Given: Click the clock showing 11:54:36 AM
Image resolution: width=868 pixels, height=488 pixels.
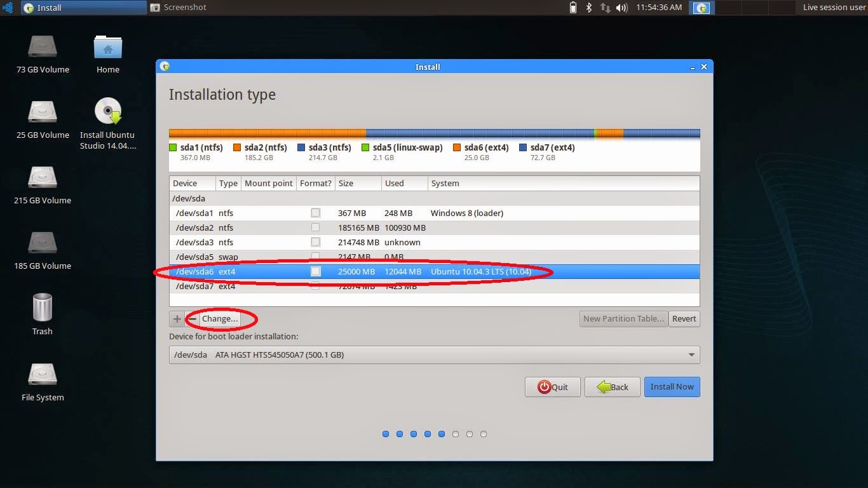Looking at the screenshot, I should pos(658,8).
